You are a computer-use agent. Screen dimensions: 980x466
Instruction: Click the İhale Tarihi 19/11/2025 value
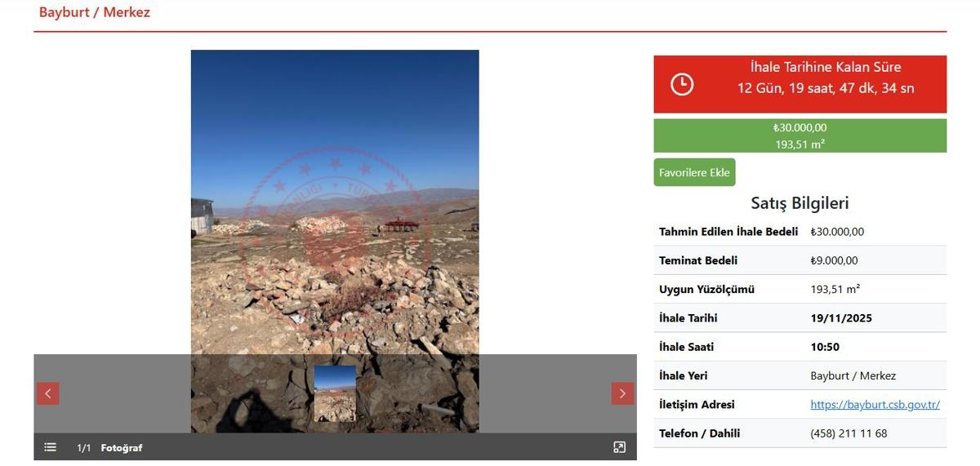pyautogui.click(x=841, y=318)
